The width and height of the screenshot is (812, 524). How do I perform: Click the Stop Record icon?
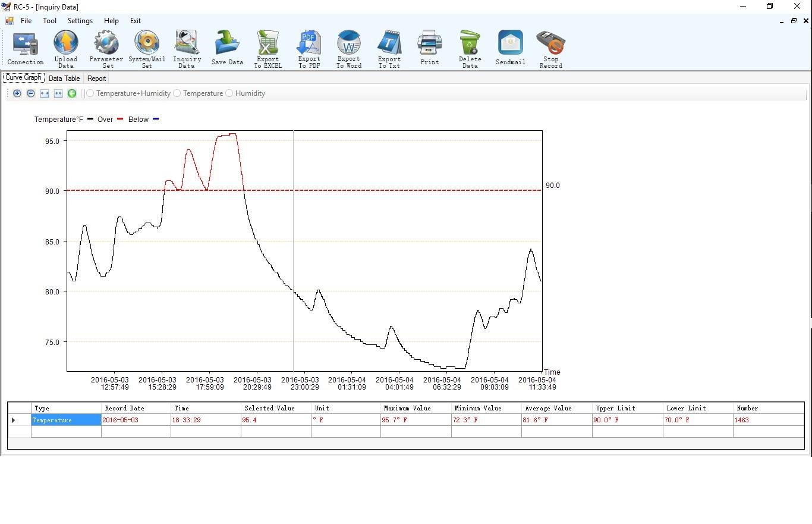point(551,49)
